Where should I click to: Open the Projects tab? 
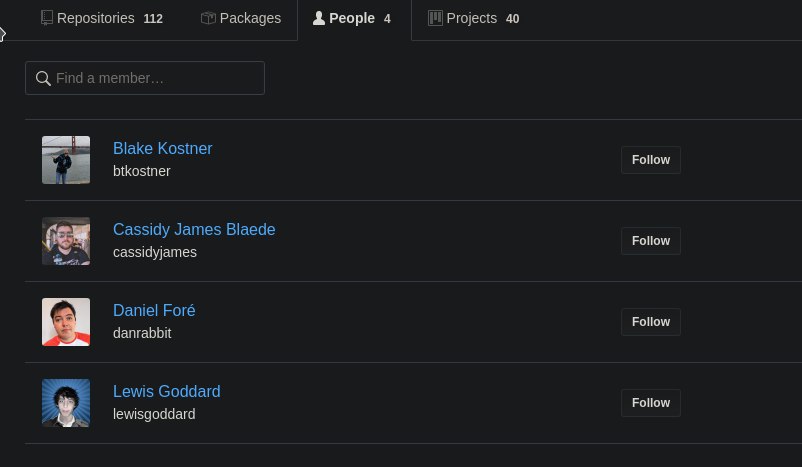pos(474,18)
